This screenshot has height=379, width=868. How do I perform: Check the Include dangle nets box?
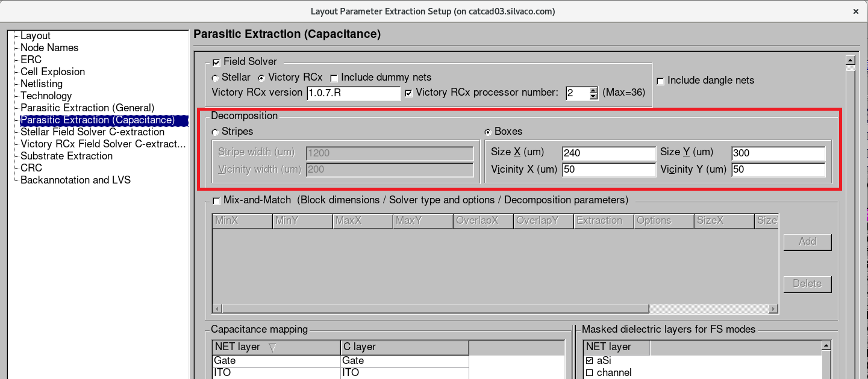pos(660,81)
